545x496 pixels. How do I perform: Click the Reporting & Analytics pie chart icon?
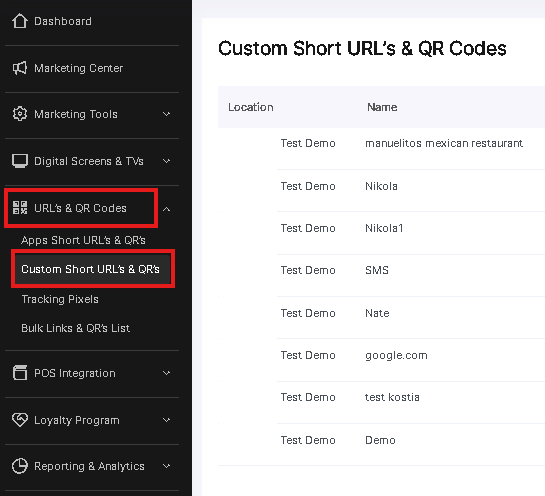pos(20,466)
